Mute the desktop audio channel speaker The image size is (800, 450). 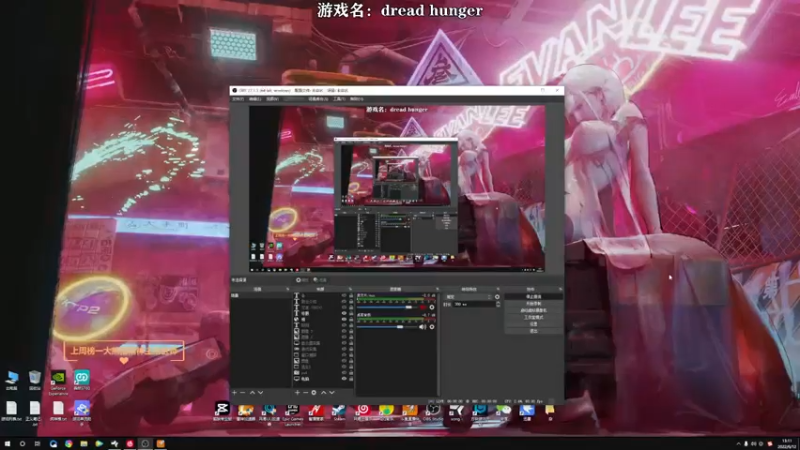tap(422, 327)
